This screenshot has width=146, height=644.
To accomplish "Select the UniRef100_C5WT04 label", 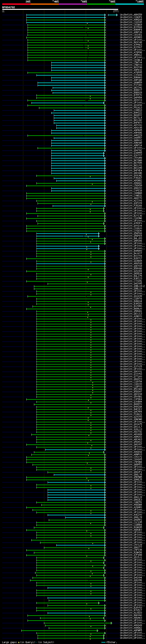I will click(131, 63).
